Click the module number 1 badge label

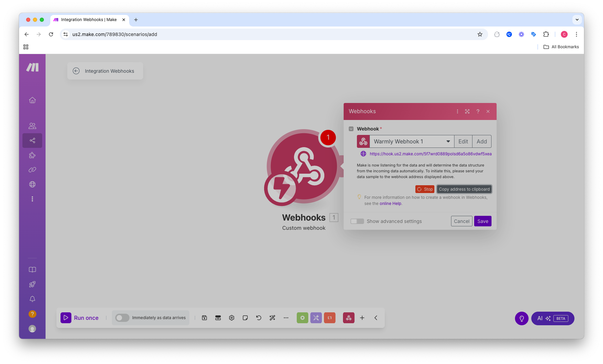(x=334, y=218)
